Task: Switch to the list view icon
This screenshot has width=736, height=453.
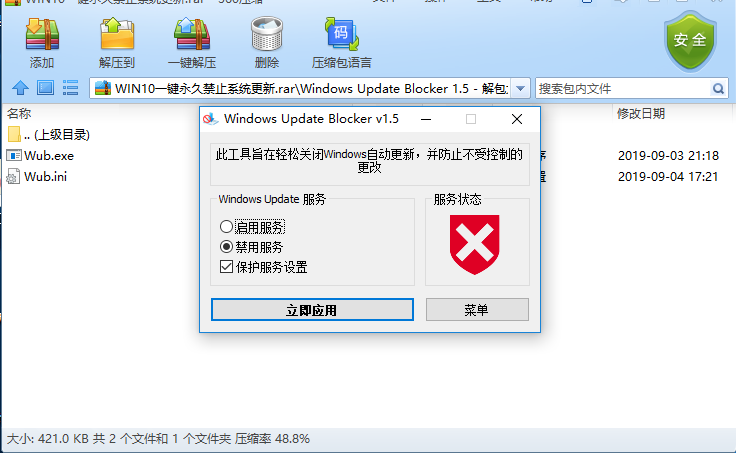Action: pos(70,88)
